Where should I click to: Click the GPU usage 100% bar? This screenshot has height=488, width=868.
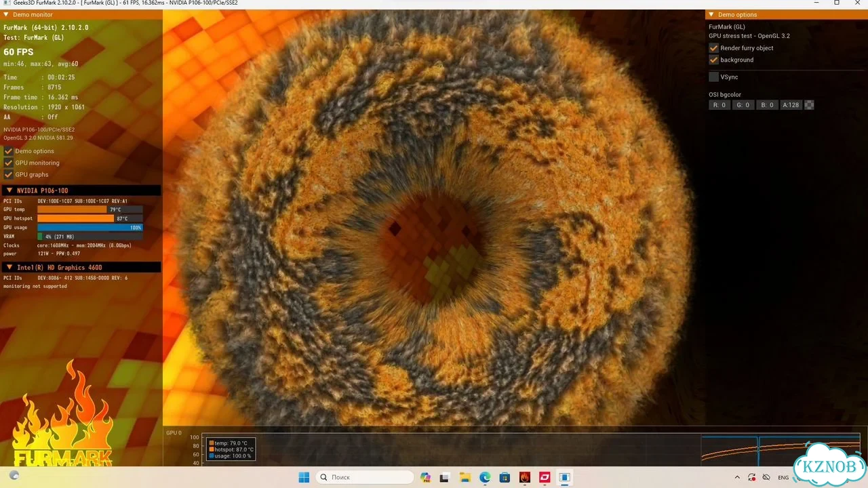coord(90,228)
